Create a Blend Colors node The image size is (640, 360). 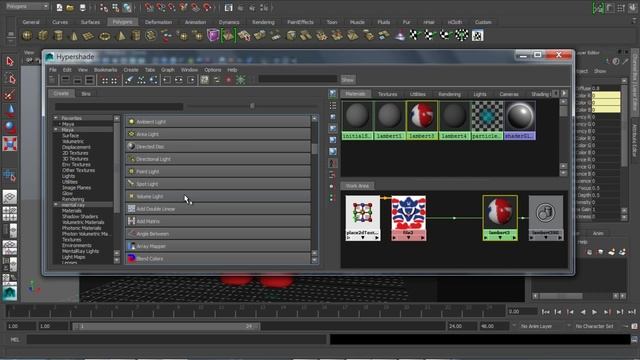click(x=218, y=258)
